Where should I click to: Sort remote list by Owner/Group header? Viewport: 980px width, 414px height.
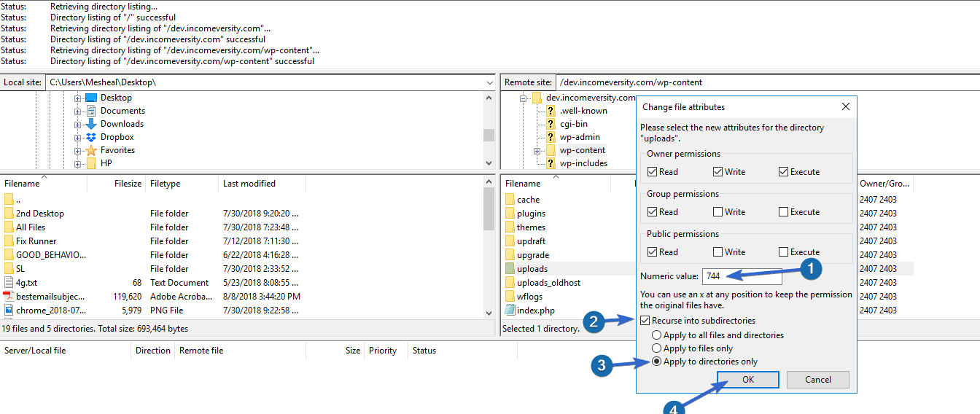point(884,184)
